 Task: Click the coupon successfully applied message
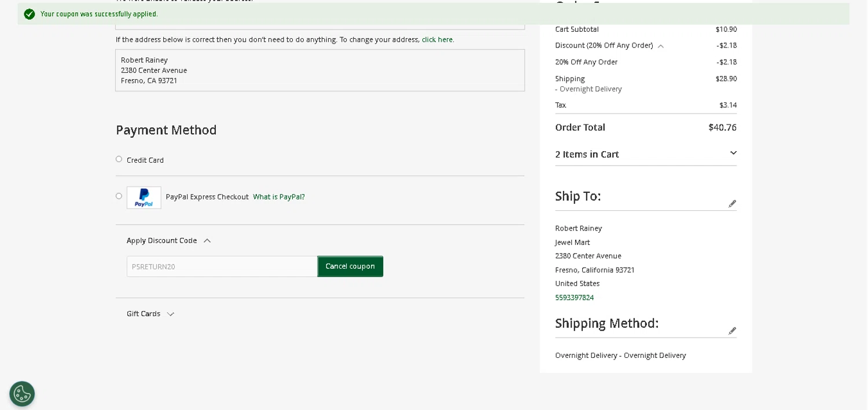click(99, 14)
